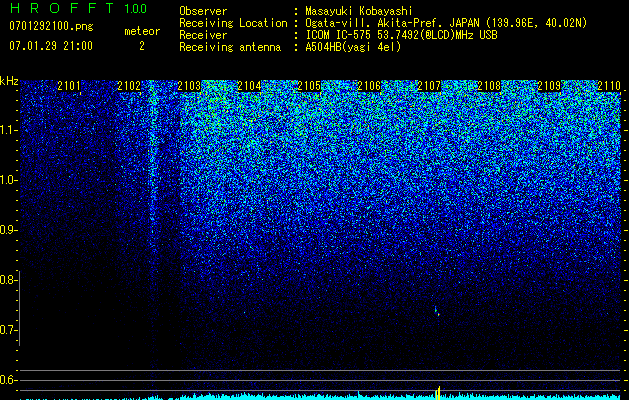The image size is (629, 400).
Task: Click the Receiving Location value Ogata-vill. Akita-Pref.
Action: click(446, 23)
